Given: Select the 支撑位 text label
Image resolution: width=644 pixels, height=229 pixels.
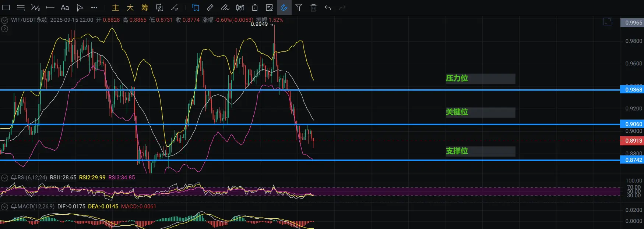Looking at the screenshot, I should click(x=457, y=151).
